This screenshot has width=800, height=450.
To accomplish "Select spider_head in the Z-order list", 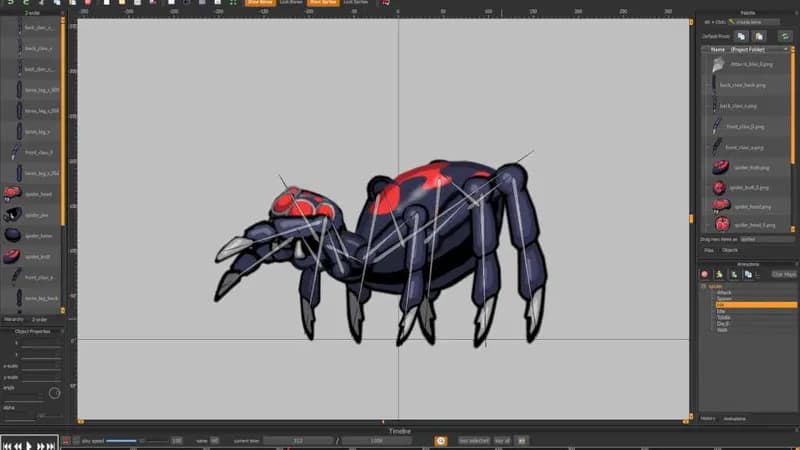I will pos(32,194).
